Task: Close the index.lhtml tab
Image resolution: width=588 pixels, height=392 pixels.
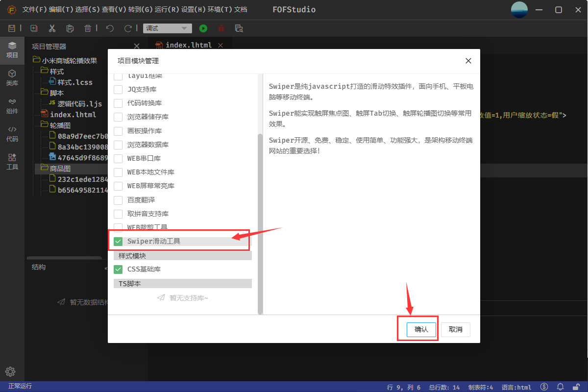Action: (220, 45)
